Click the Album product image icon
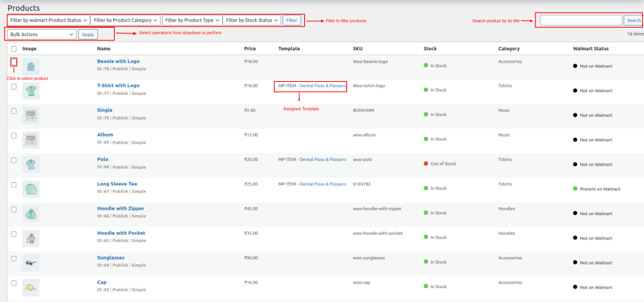The width and height of the screenshot is (644, 302). click(31, 139)
